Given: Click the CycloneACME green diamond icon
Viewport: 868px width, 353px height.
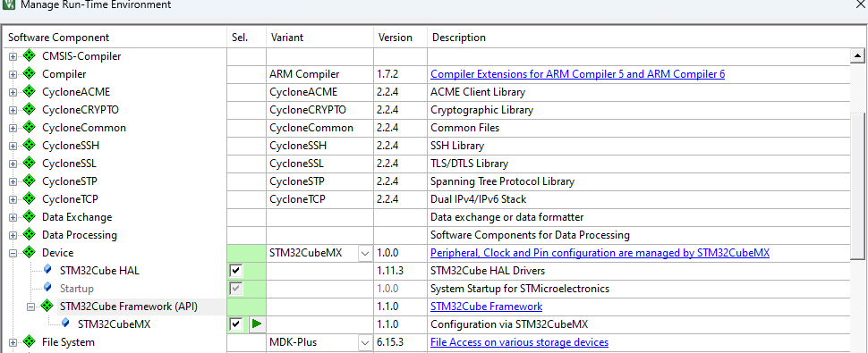Looking at the screenshot, I should click(30, 92).
